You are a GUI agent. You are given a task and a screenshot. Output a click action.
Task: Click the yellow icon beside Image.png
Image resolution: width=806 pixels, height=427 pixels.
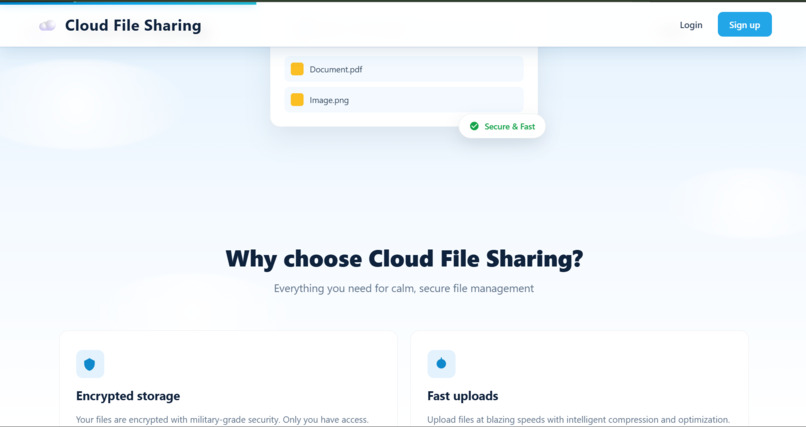pos(297,100)
